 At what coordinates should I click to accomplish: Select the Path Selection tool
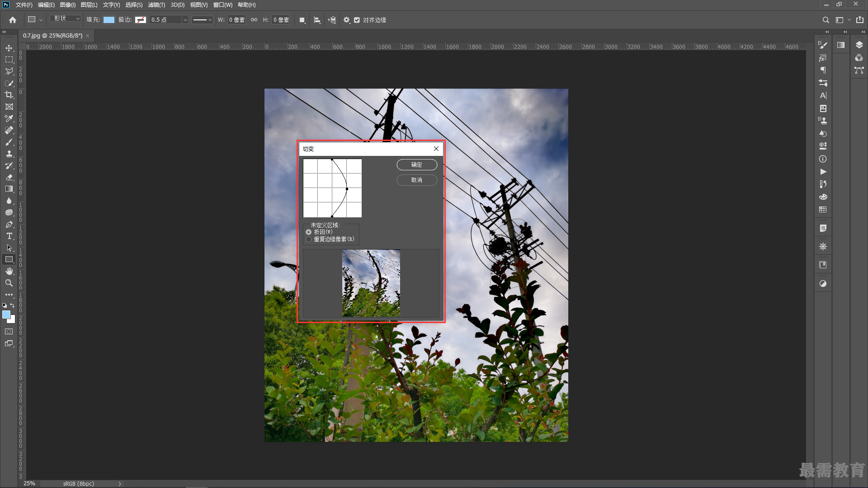(x=9, y=248)
